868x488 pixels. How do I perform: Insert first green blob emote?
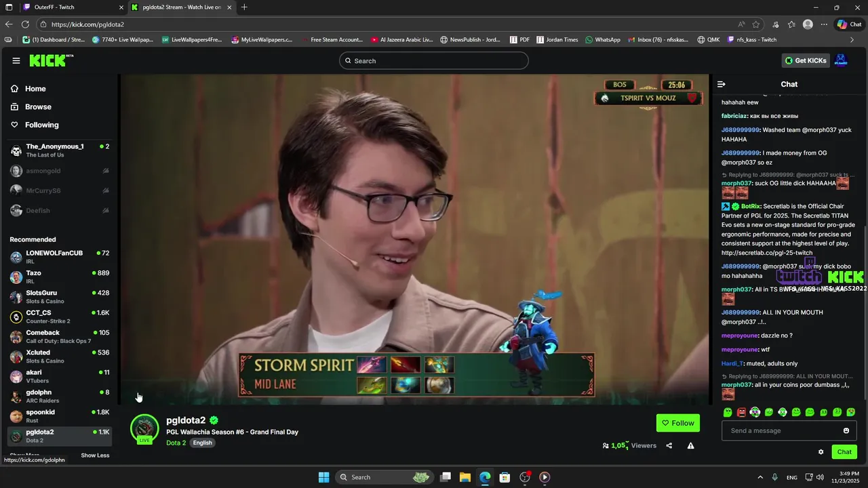coord(728,412)
